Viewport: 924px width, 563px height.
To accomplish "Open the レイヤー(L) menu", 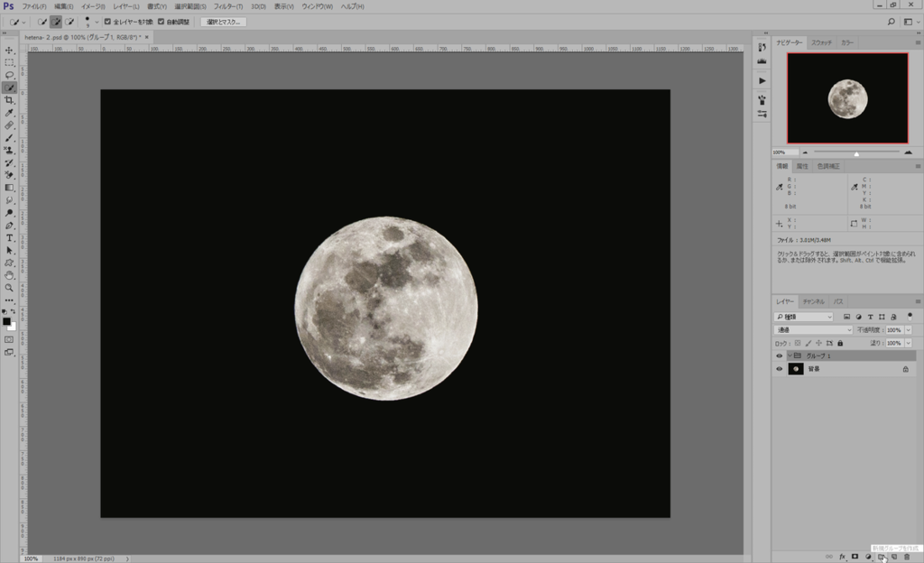I will pyautogui.click(x=126, y=6).
